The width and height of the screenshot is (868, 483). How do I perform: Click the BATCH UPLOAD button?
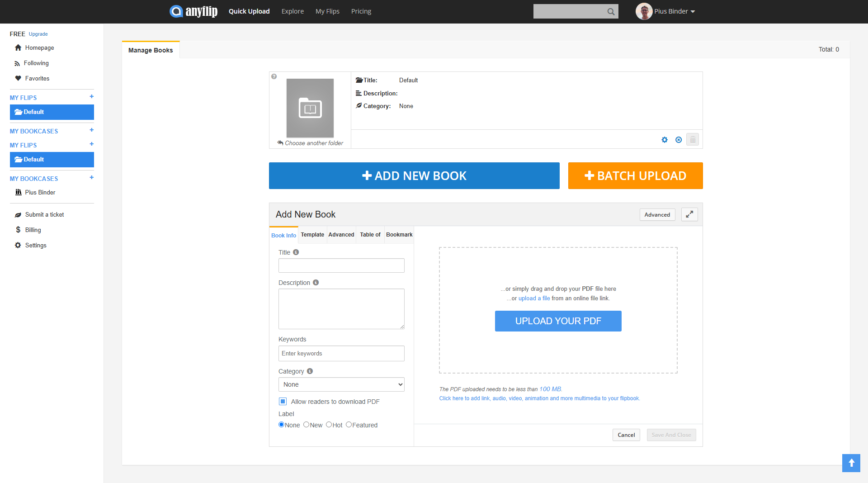(x=635, y=175)
